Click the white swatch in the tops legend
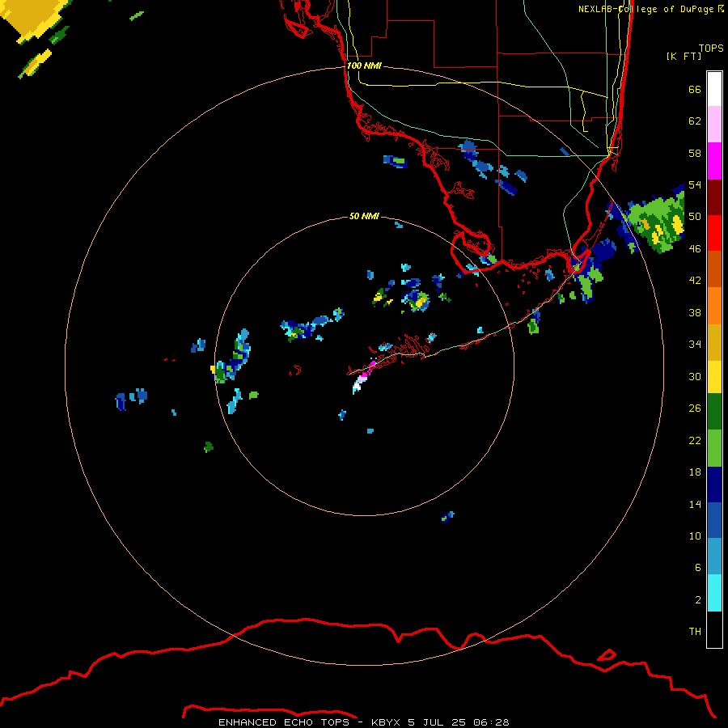728x728 pixels. point(714,89)
